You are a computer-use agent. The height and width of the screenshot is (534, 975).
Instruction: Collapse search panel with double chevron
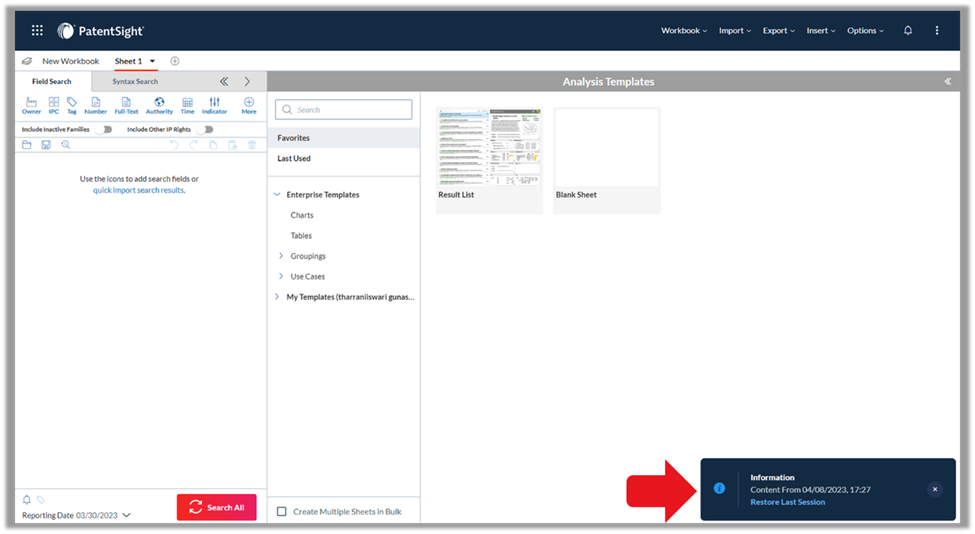point(224,81)
